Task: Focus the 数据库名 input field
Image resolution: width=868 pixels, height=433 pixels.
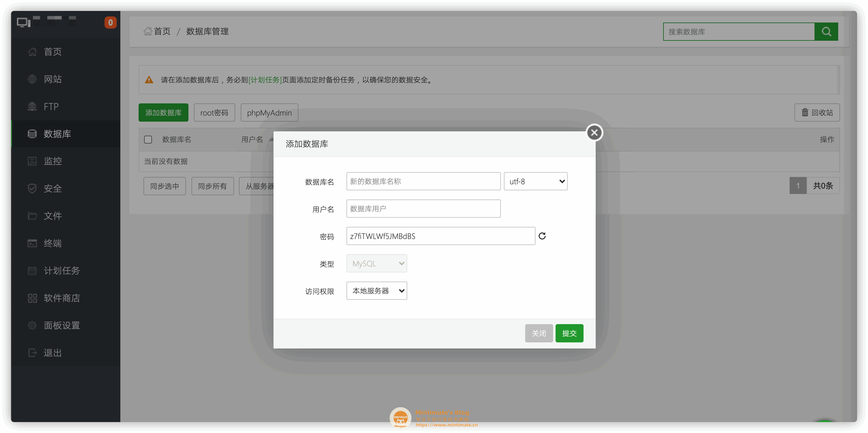Action: 423,182
